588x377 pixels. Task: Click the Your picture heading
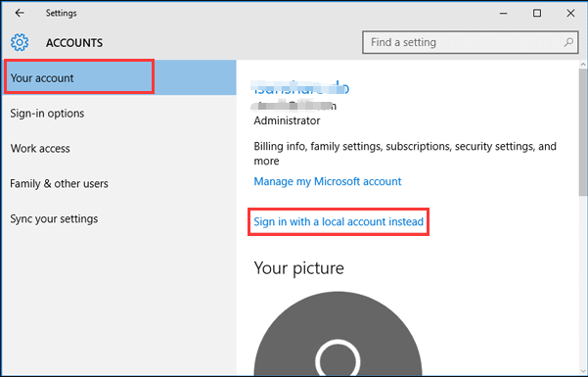click(298, 268)
